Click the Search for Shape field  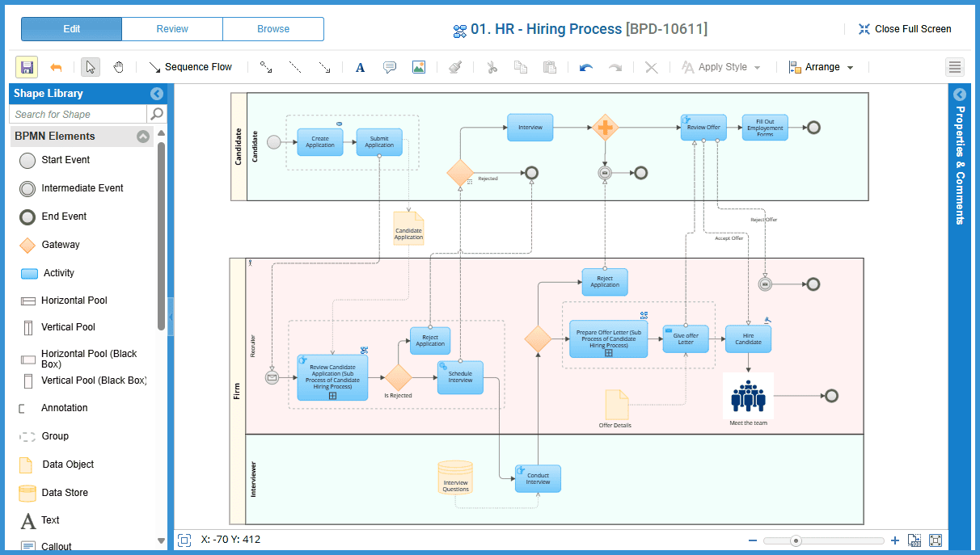tap(78, 114)
